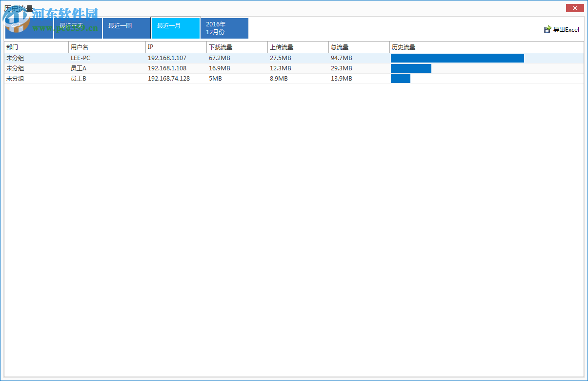588x381 pixels.
Task: Open the 最近一周 tab
Action: 127,28
